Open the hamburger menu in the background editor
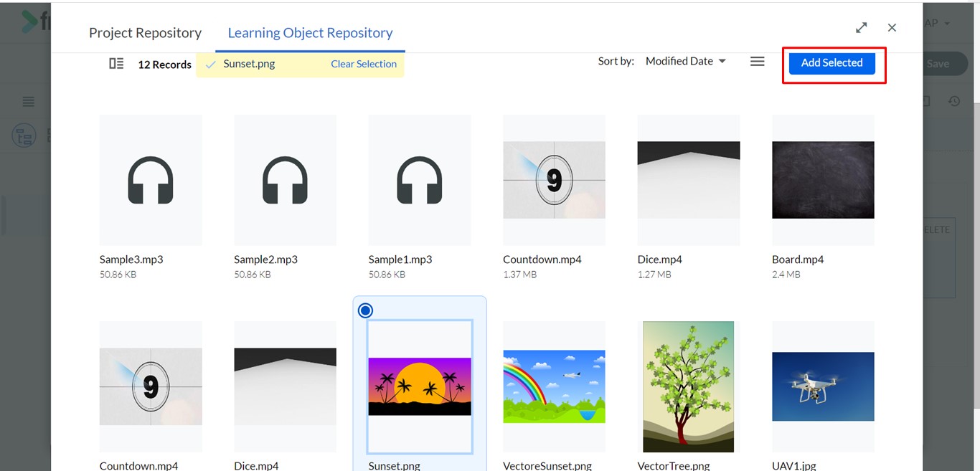 (29, 102)
